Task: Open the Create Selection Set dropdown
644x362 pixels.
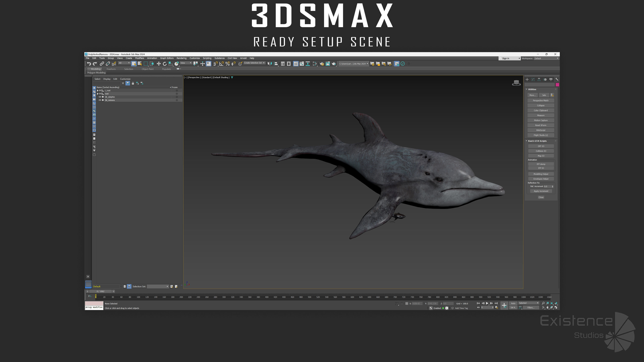Action: tap(254, 63)
